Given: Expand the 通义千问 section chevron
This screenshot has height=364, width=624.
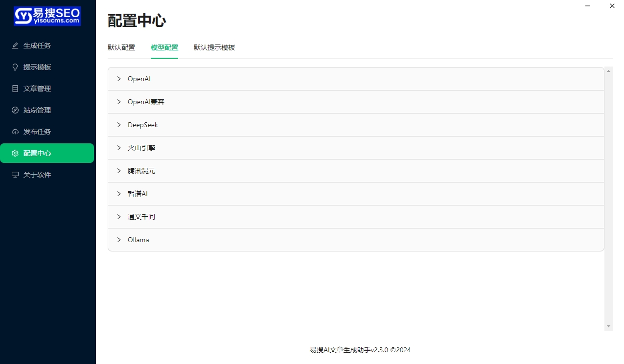Looking at the screenshot, I should click(119, 217).
